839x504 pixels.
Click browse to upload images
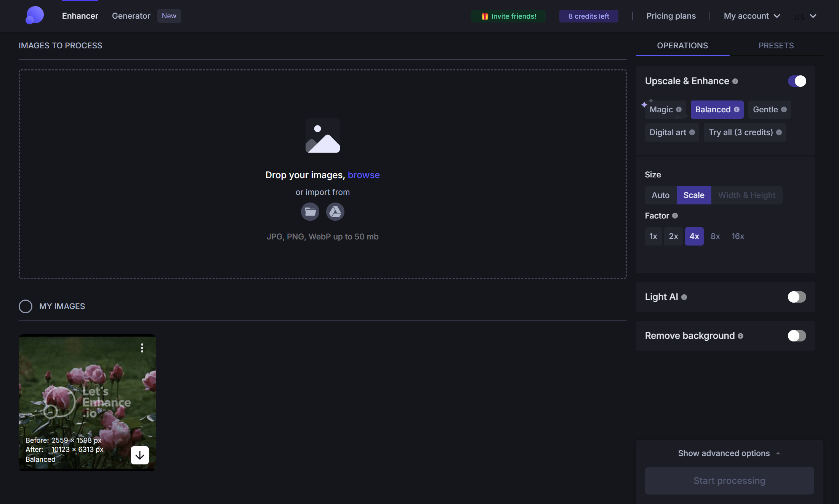364,175
